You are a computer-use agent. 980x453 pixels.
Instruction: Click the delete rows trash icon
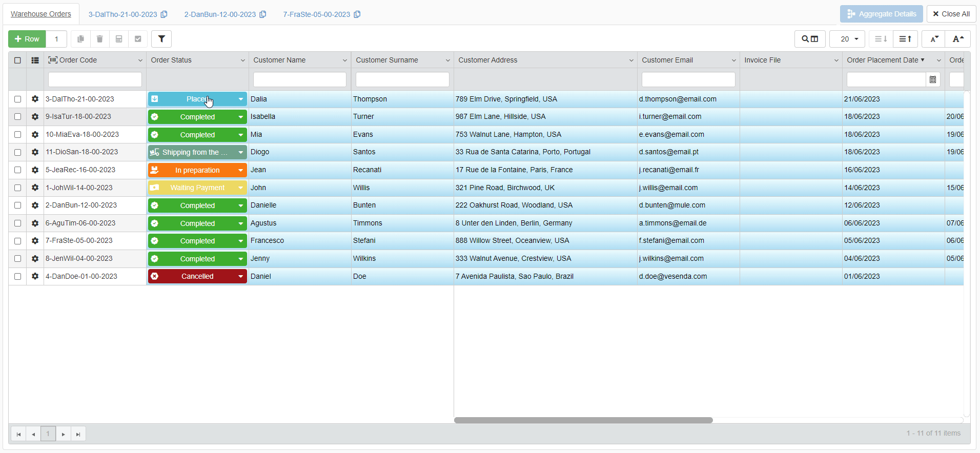coord(100,39)
